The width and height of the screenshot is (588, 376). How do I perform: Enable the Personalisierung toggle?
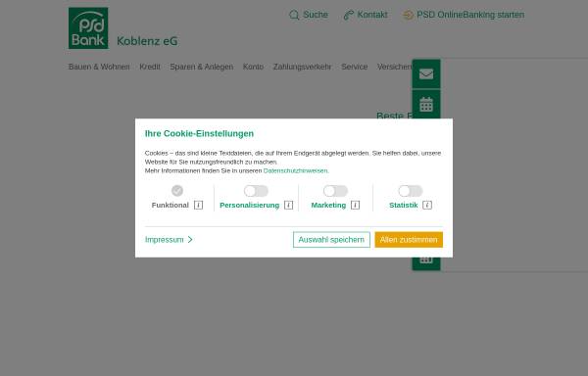point(256,191)
